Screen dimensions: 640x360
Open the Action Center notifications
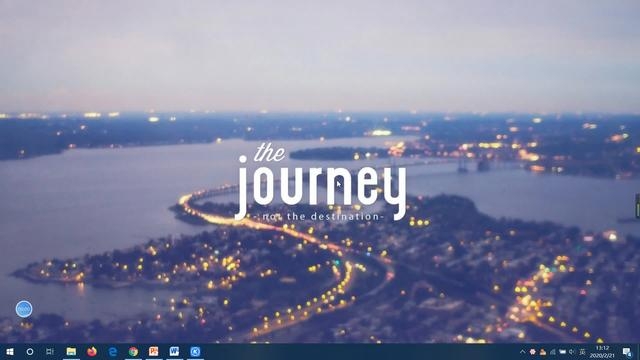[627, 352]
